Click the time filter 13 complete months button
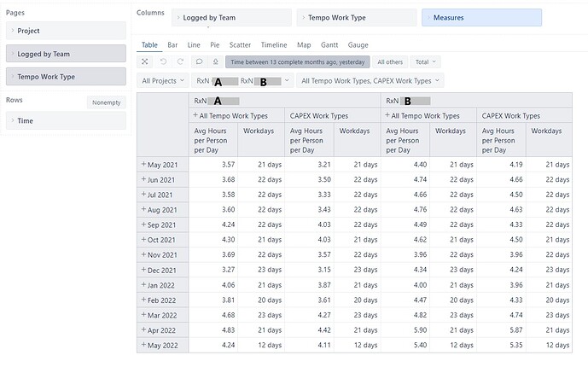This screenshot has width=588, height=367. pos(297,61)
